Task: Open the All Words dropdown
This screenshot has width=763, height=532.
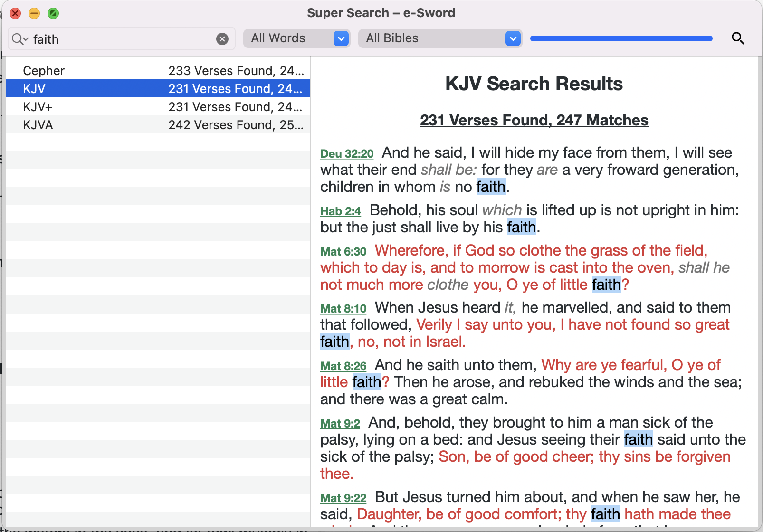Action: click(297, 38)
